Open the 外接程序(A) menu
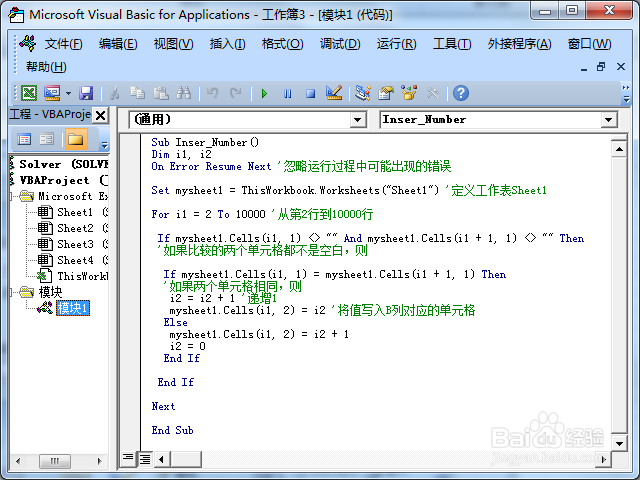Viewport: 640px width, 480px height. point(519,44)
